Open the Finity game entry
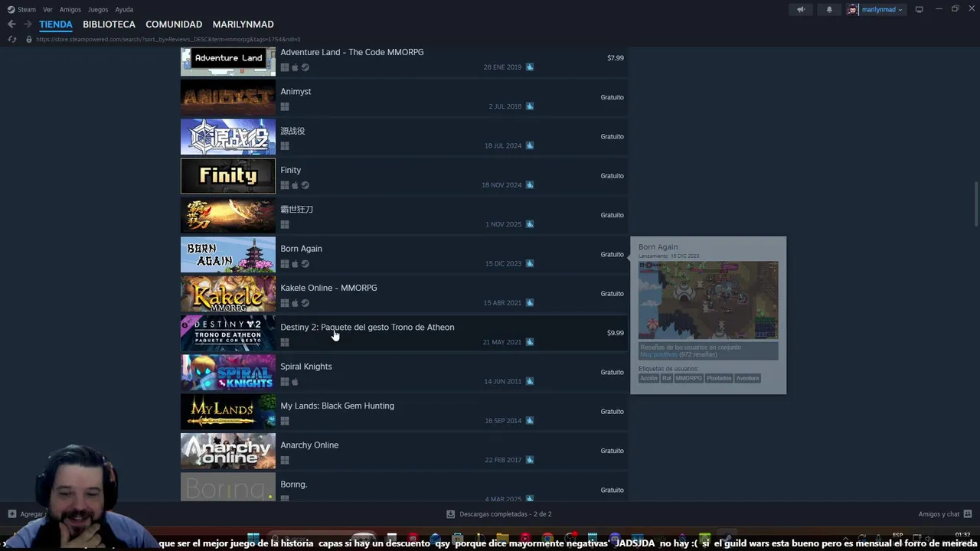Screen dimensions: 980x551 pos(404,176)
